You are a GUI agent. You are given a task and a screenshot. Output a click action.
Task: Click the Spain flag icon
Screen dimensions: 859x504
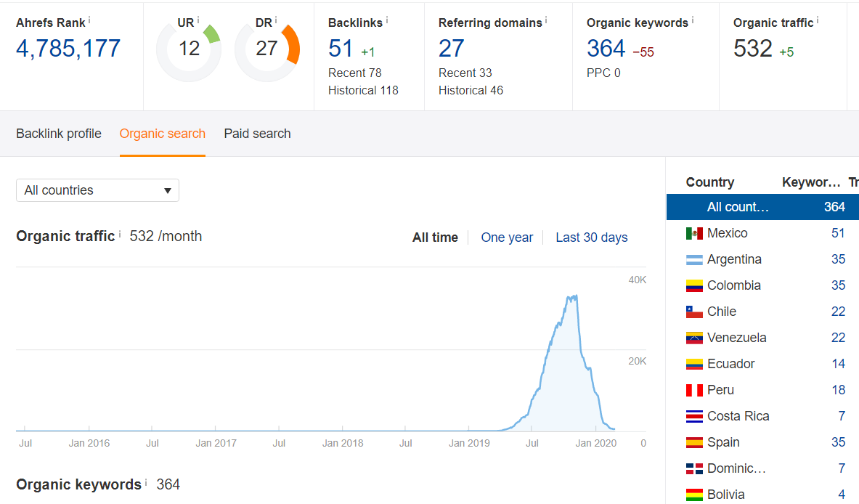[694, 443]
